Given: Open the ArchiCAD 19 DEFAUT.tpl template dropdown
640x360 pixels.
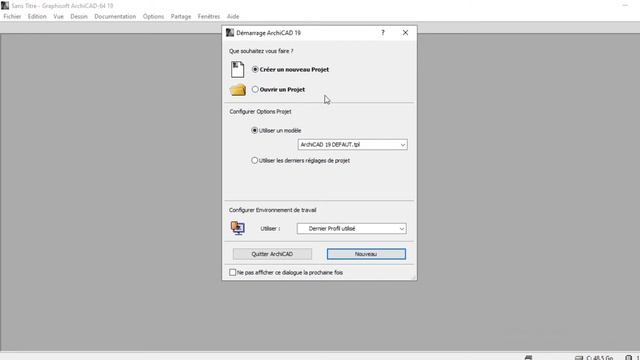Looking at the screenshot, I should (353, 145).
